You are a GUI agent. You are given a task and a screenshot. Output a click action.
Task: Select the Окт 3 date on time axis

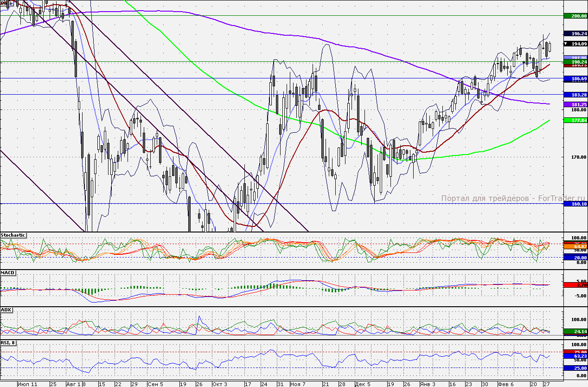(219, 384)
